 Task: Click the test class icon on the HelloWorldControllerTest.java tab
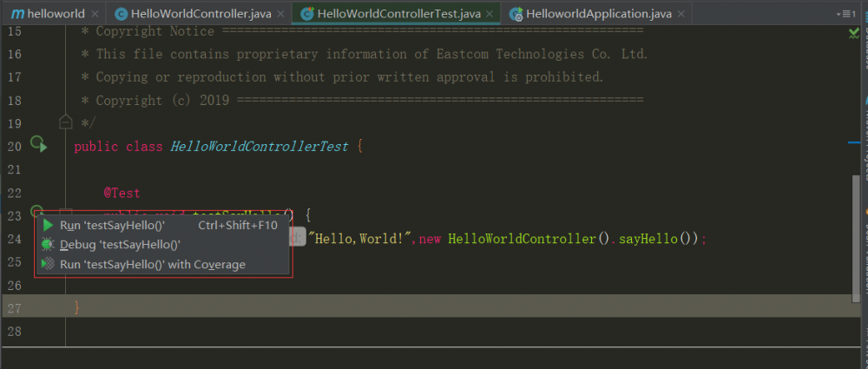point(306,14)
